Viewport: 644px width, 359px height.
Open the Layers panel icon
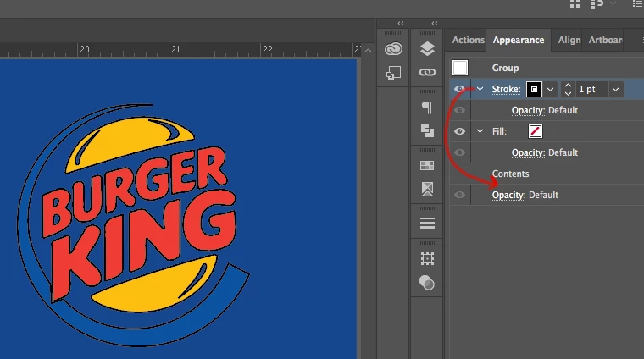tap(427, 49)
